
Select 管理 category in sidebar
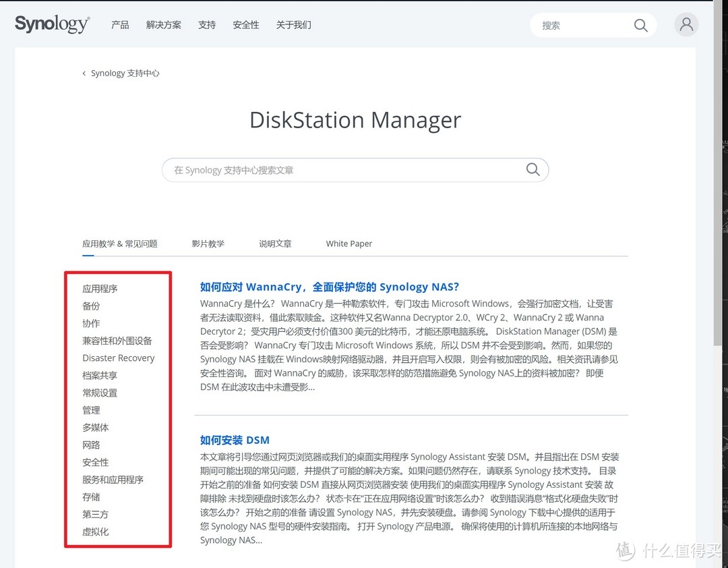tap(91, 410)
